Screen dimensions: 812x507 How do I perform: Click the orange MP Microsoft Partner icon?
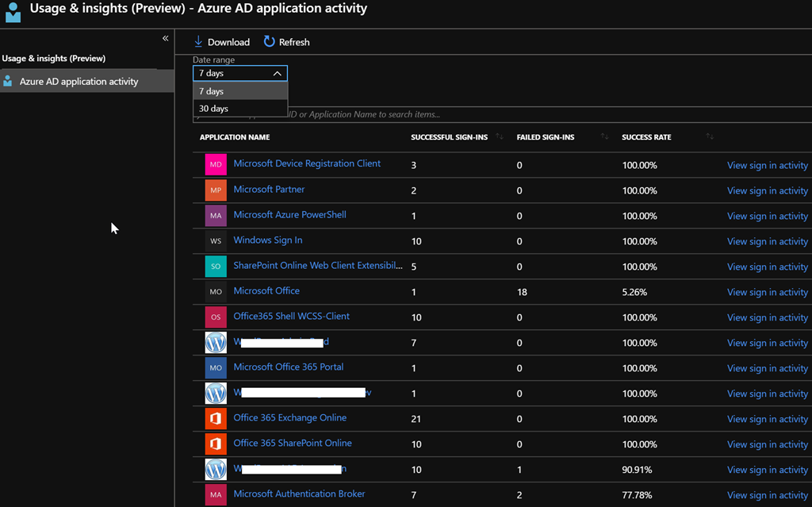click(216, 190)
